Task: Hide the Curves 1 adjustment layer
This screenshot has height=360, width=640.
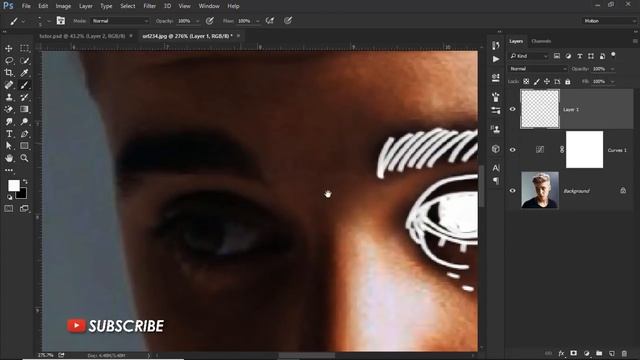Action: tap(512, 150)
